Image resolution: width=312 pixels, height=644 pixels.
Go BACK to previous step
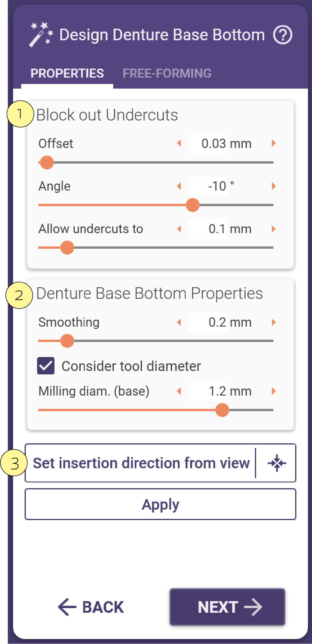pos(91,607)
